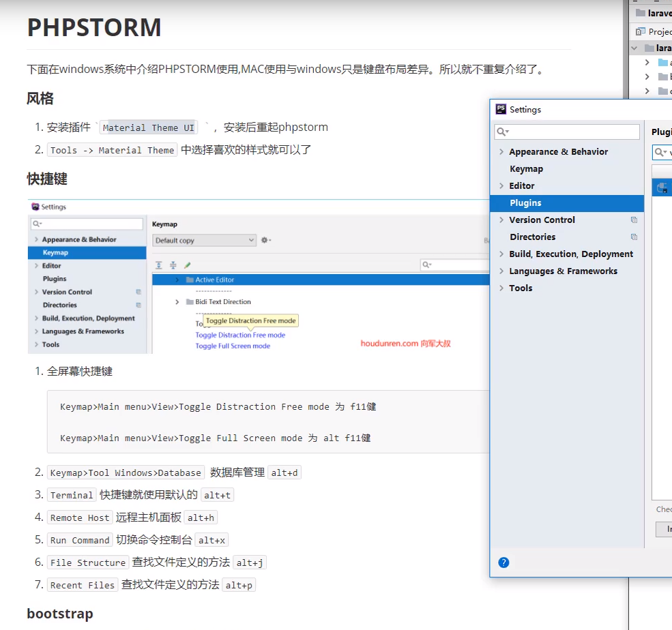Expand the Editor settings node
The image size is (672, 630).
[x=501, y=186]
